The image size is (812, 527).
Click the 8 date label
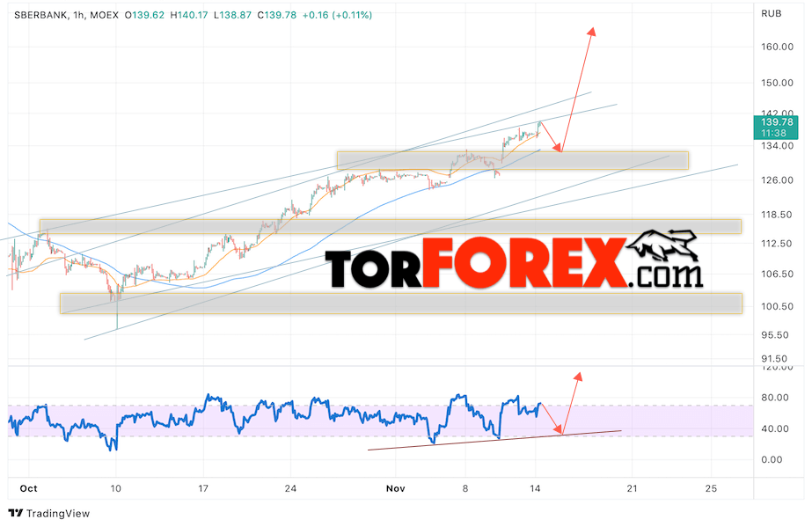coord(465,488)
